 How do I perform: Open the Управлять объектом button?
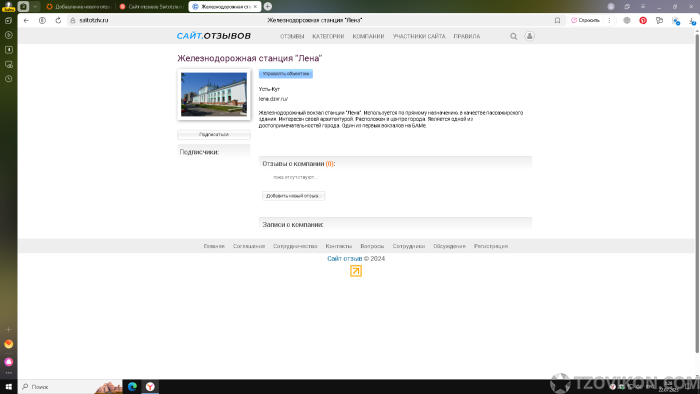[286, 74]
